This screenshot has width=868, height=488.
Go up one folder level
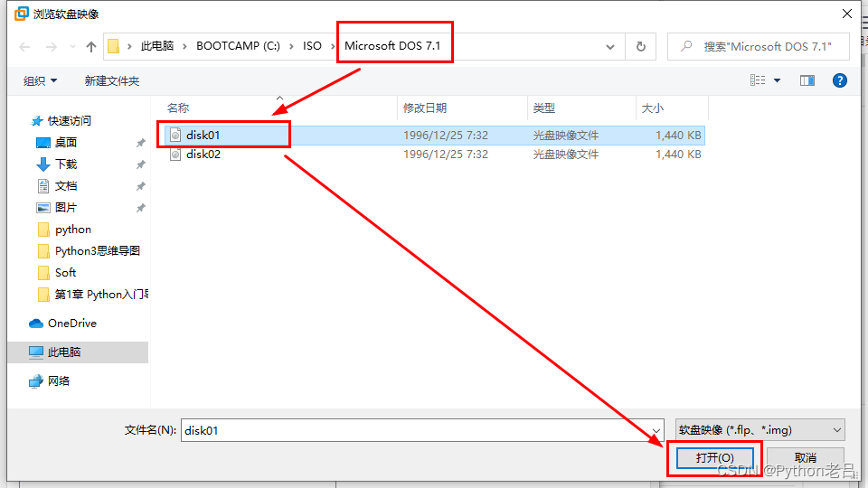(91, 47)
